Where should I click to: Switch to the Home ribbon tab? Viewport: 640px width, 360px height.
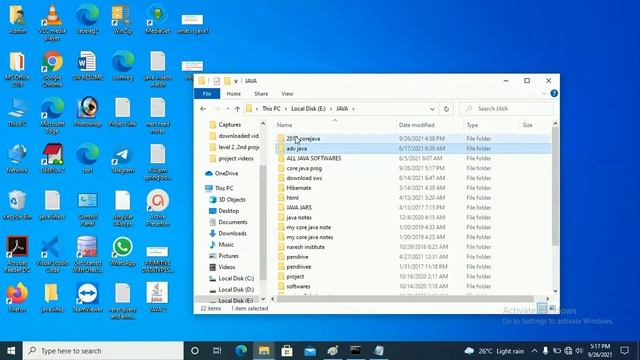233,94
